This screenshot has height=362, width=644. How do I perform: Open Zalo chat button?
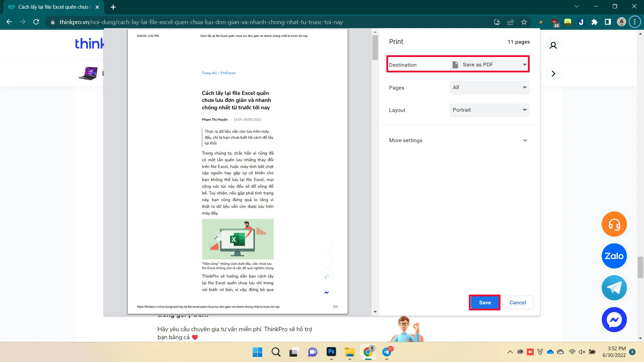[614, 256]
